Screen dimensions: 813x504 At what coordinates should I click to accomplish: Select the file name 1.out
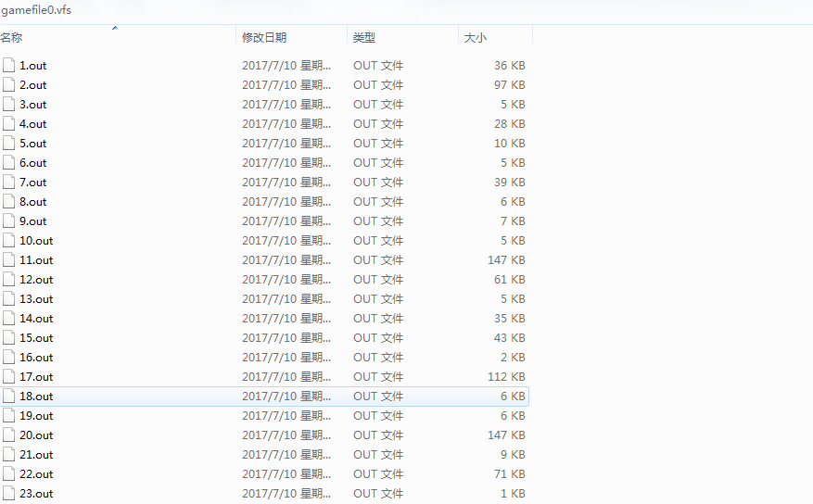tap(33, 66)
